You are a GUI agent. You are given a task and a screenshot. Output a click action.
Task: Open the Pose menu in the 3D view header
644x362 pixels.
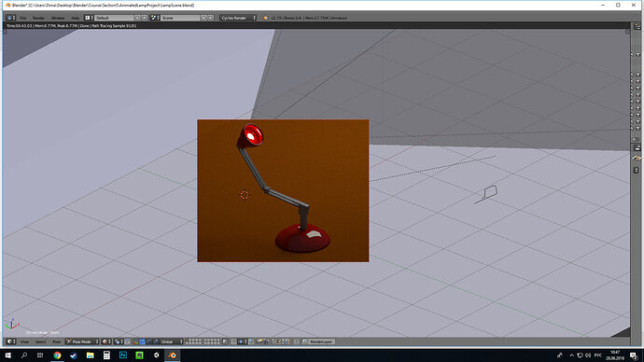(x=56, y=341)
